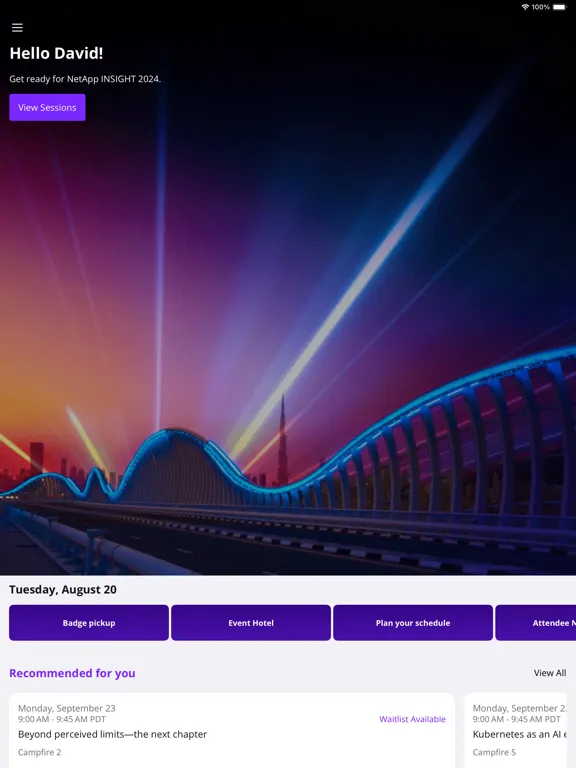Tap the Campfire 2 location label
The image size is (576, 768).
[x=40, y=752]
